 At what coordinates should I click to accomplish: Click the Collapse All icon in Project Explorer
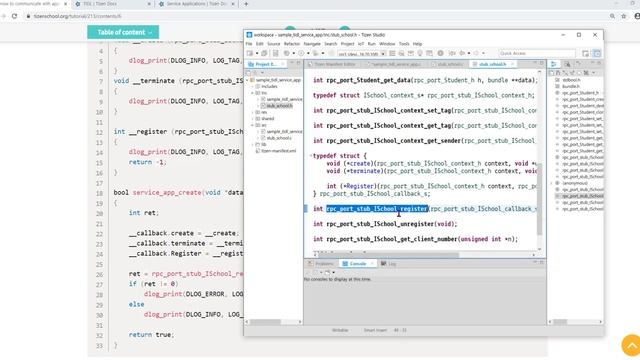click(248, 73)
